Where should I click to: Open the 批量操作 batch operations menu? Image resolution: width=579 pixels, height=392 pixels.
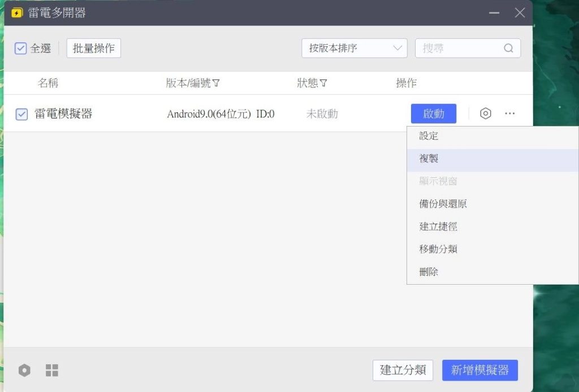point(94,49)
